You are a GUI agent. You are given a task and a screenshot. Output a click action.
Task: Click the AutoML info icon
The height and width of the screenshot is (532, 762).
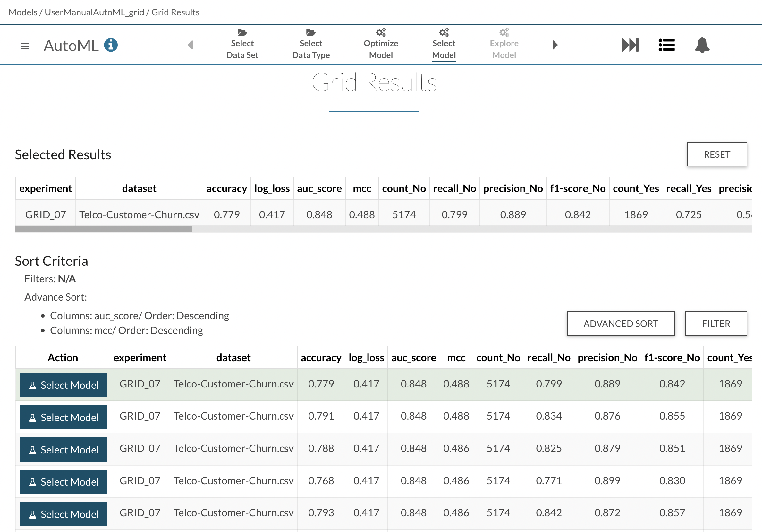coord(111,45)
